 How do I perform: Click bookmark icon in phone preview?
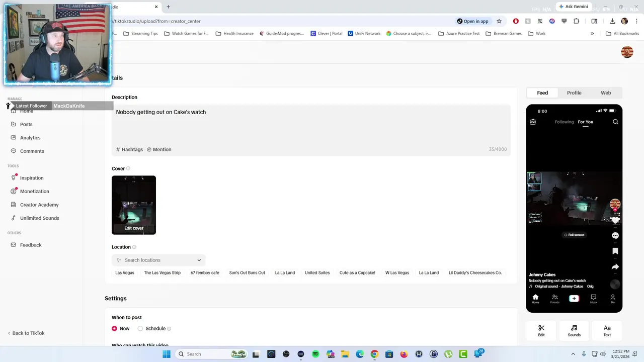click(x=615, y=251)
